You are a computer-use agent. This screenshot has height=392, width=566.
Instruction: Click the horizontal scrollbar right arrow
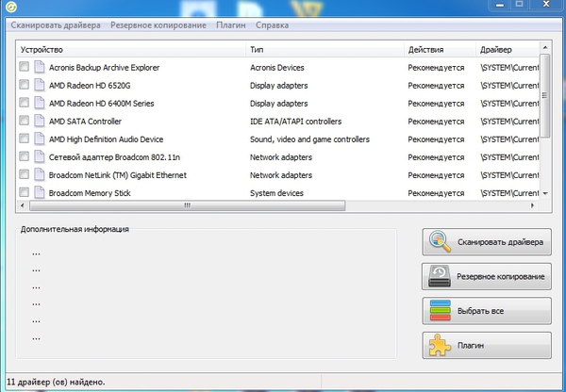point(532,205)
